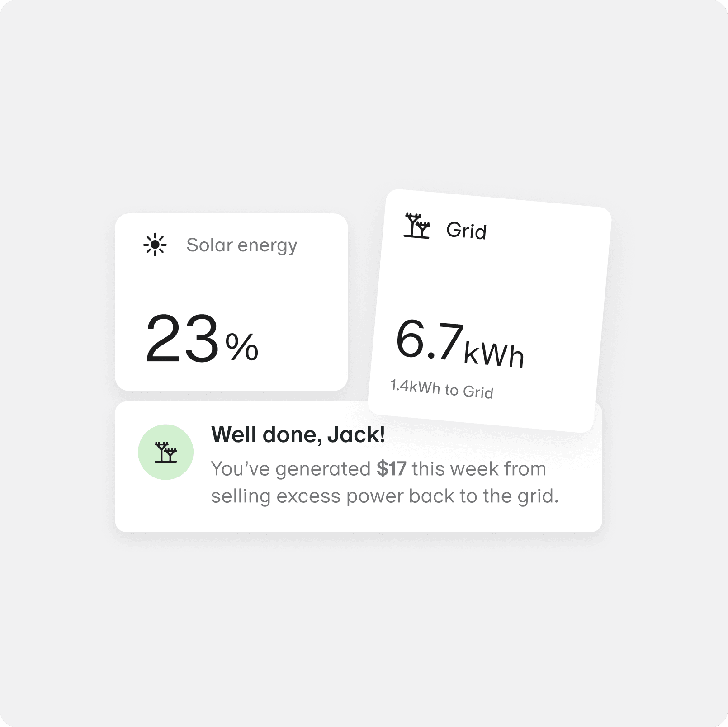Screen dimensions: 728x727
Task: Open the "1.4kWh to Grid" detail text
Action: (x=442, y=389)
